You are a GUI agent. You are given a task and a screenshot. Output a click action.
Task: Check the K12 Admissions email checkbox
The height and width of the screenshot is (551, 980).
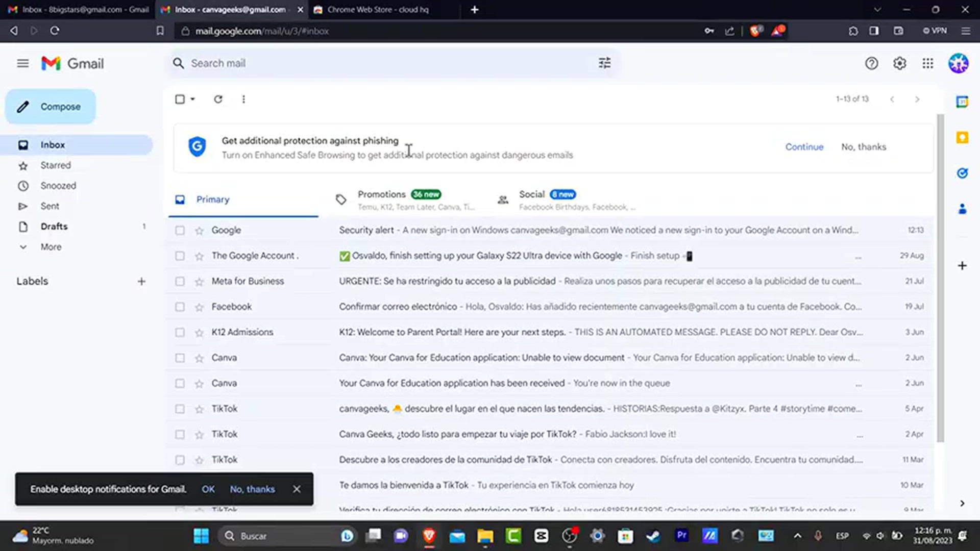click(180, 333)
